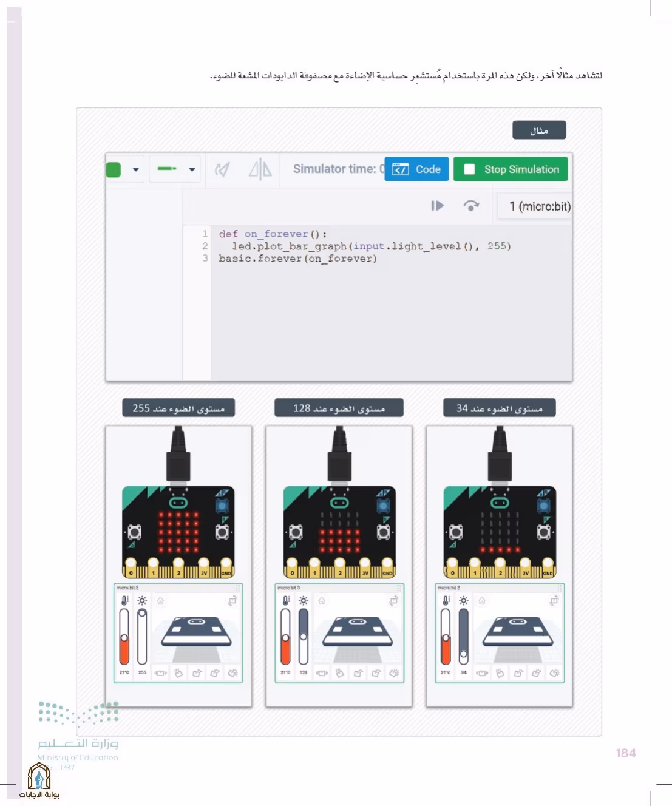Viewport: 672px width, 806px height.
Task: Click home reset icon in middle panel
Action: pos(322,600)
